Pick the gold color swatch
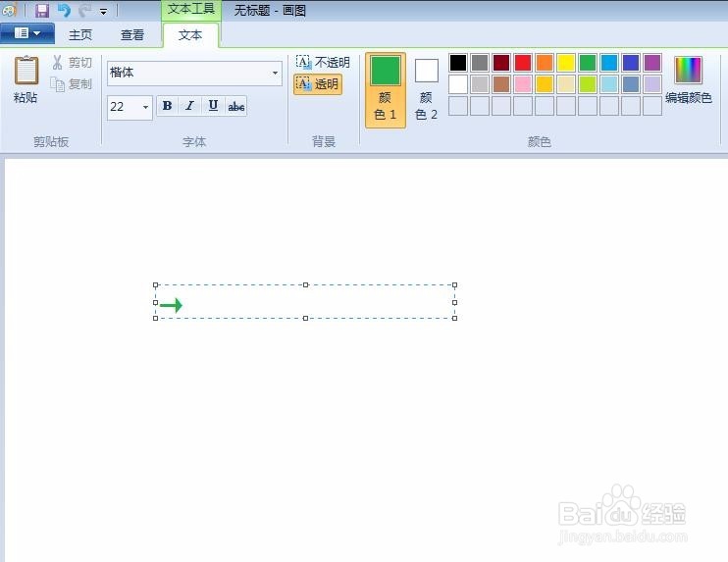The image size is (728, 562). 545,84
